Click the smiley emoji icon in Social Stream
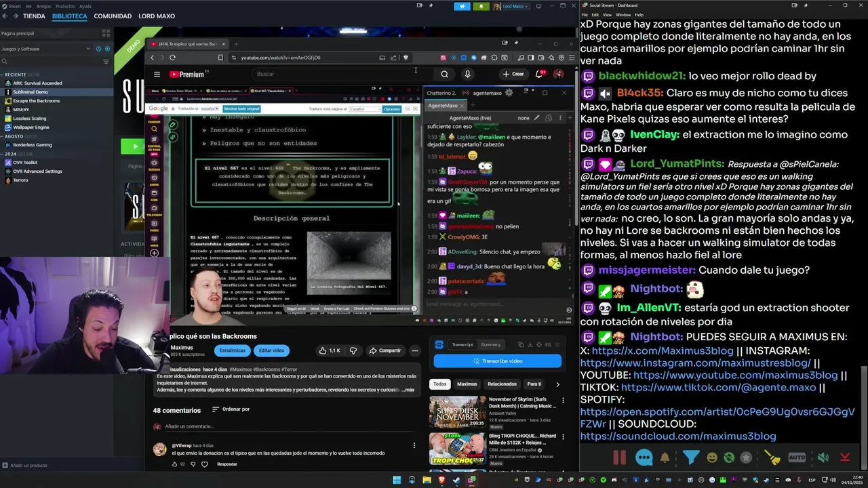The width and height of the screenshot is (868, 488). 712,457
